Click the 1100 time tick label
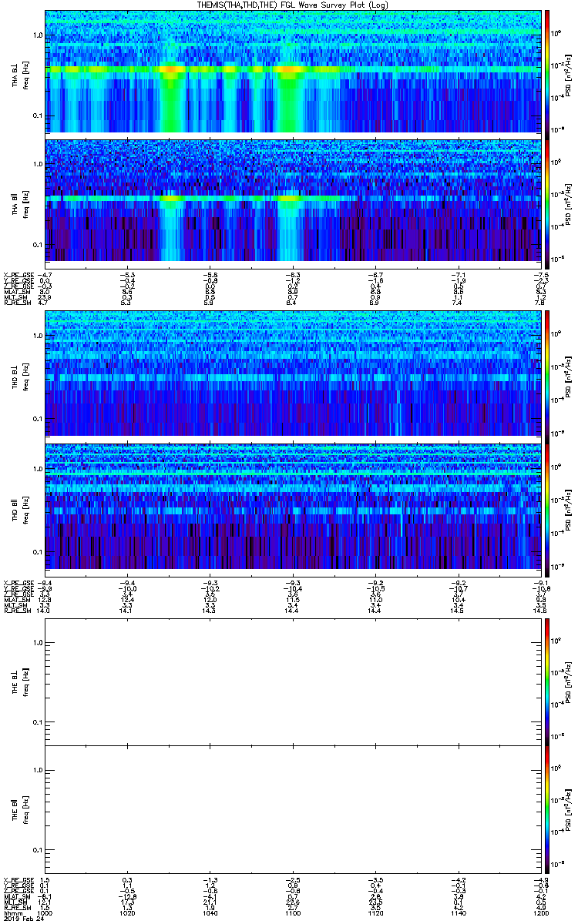 tap(292, 913)
